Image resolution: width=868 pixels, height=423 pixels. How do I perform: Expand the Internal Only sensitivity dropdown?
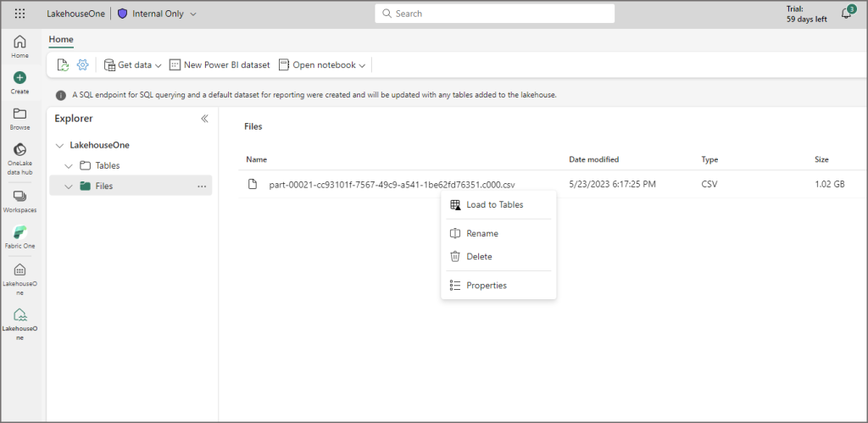[193, 14]
